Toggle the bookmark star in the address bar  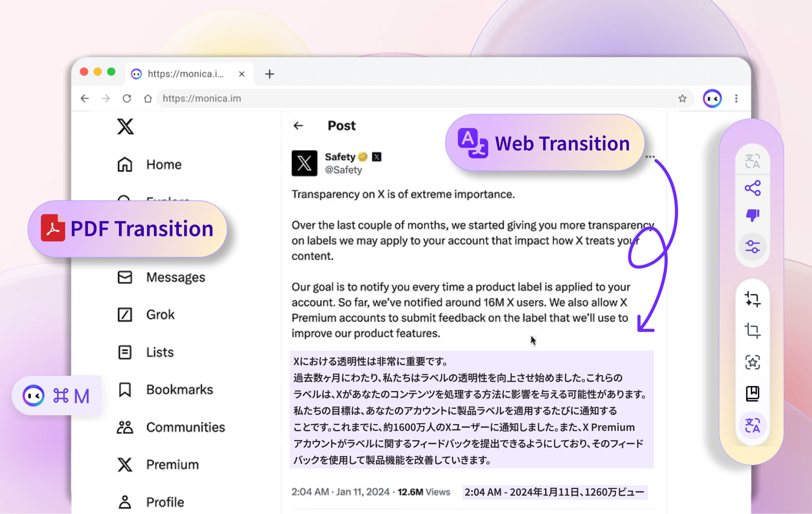click(x=683, y=98)
